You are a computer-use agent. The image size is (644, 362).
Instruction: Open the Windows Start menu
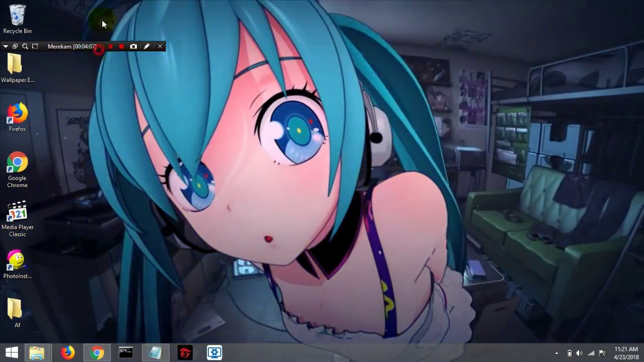(x=12, y=352)
